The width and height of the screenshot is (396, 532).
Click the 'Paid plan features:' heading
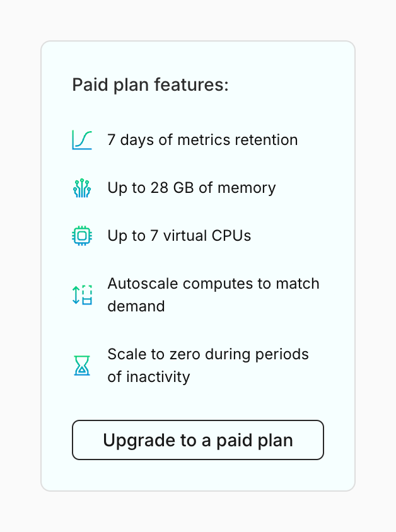click(151, 84)
